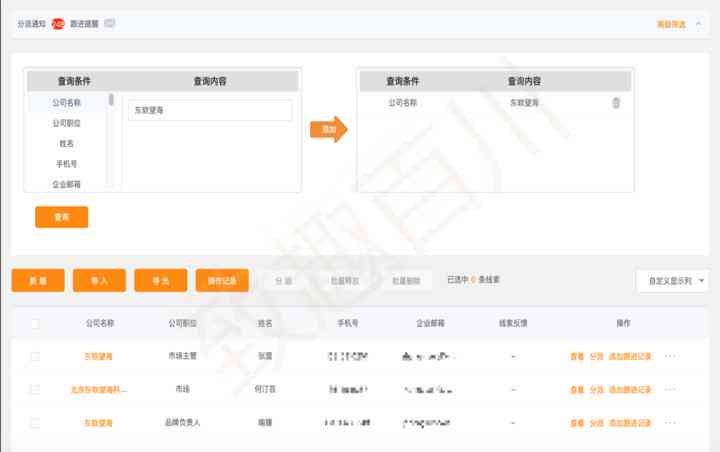Select 公司职位 in query condition list

point(67,123)
